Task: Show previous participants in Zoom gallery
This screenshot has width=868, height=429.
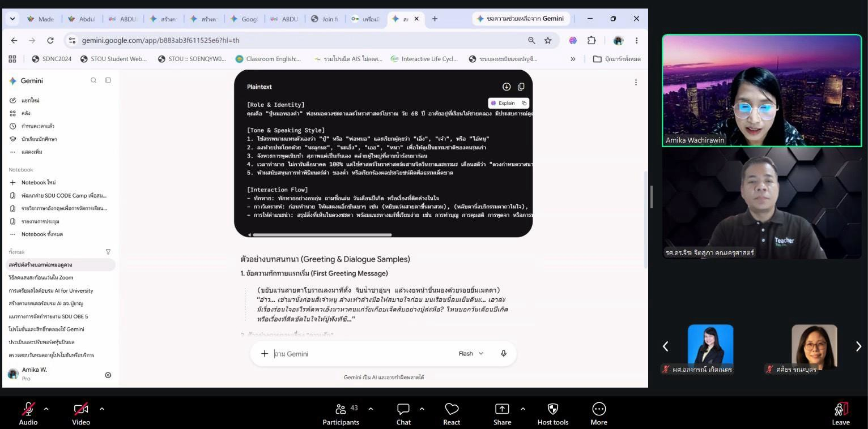Action: point(666,346)
